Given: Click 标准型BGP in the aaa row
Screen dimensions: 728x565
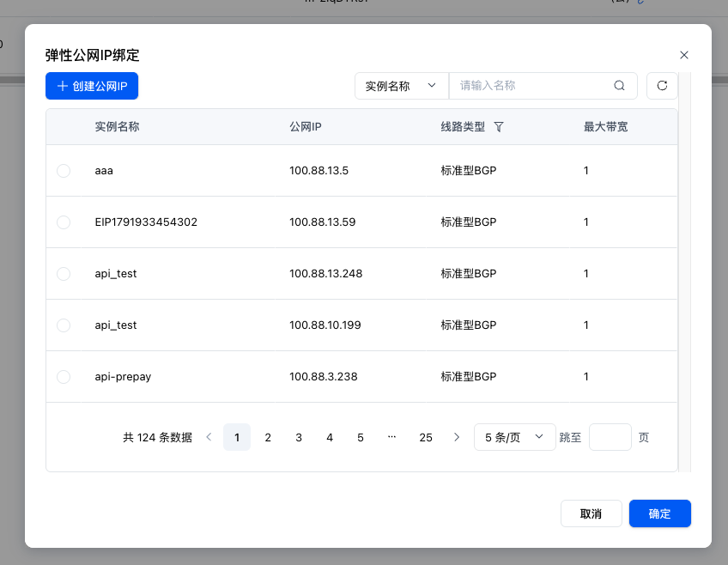Looking at the screenshot, I should tap(469, 171).
